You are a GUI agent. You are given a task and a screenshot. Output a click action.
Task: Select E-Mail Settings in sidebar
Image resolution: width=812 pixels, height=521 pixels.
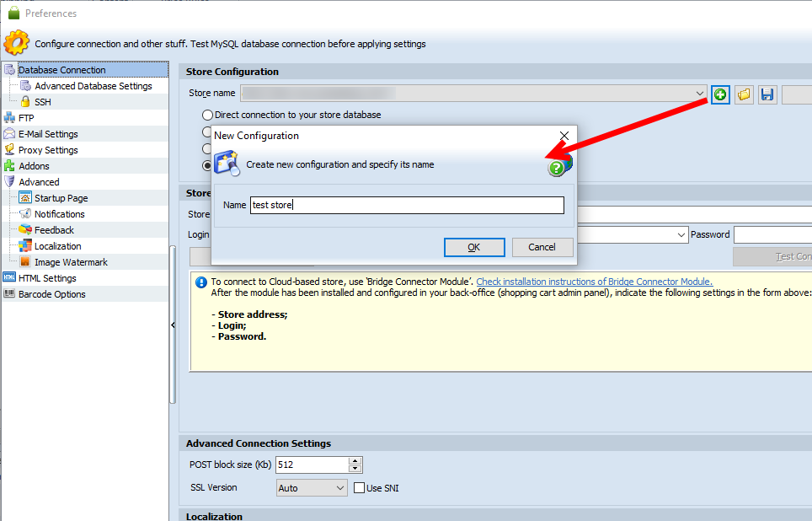[x=48, y=134]
